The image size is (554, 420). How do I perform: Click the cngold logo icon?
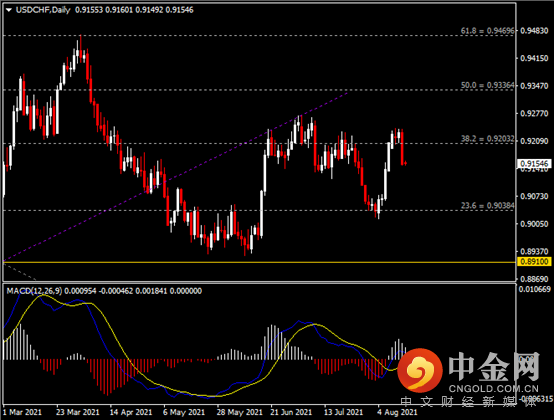click(420, 370)
